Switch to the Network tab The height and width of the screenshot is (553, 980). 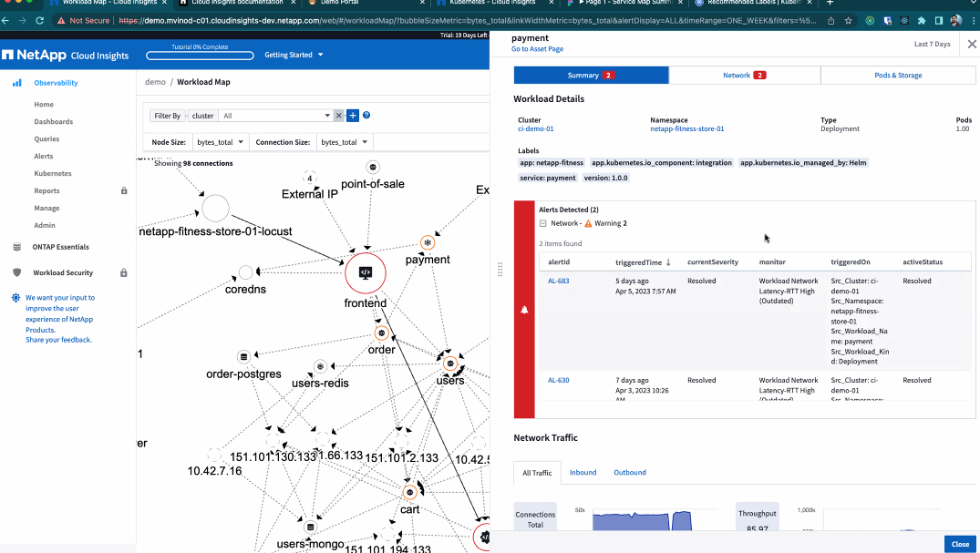click(x=744, y=76)
